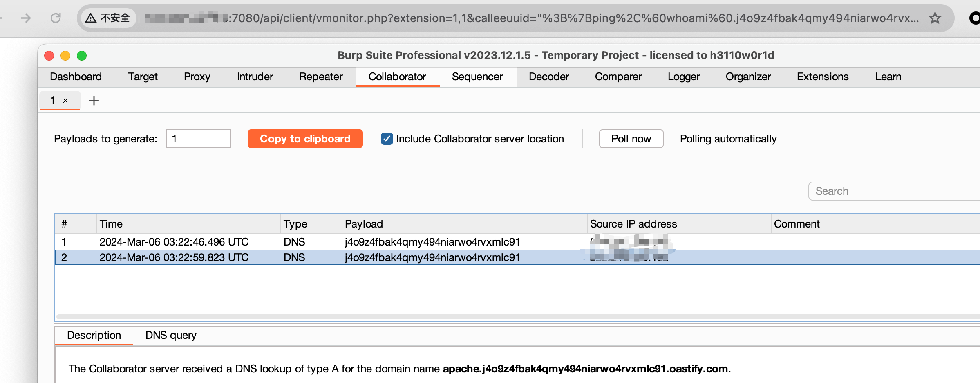This screenshot has height=383, width=980.
Task: Sort by the Payload column header
Action: (464, 224)
